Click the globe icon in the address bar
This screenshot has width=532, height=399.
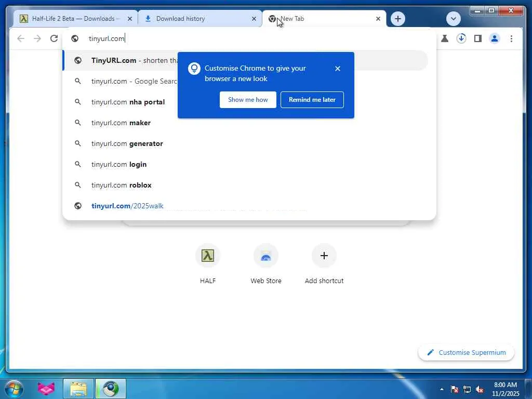pos(75,38)
